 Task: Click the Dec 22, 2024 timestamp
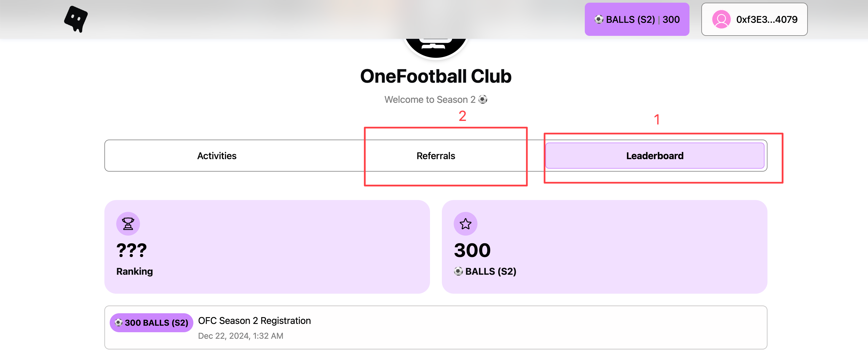point(241,336)
